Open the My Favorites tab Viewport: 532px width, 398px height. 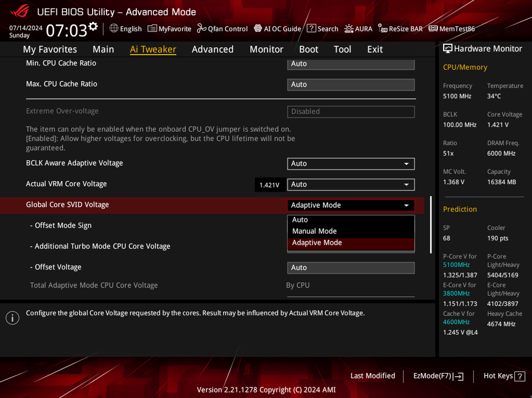click(x=50, y=49)
